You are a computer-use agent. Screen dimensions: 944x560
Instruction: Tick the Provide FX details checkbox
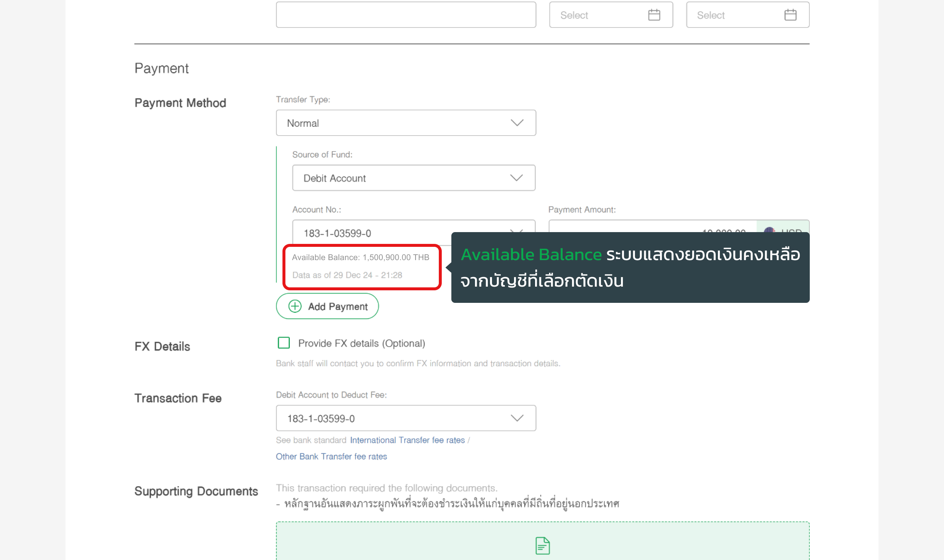[284, 343]
